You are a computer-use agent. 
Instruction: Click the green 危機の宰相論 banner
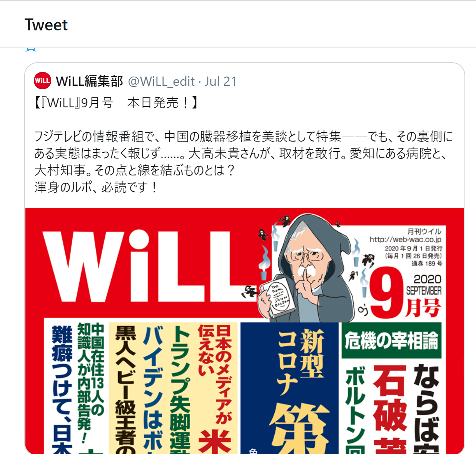(391, 340)
